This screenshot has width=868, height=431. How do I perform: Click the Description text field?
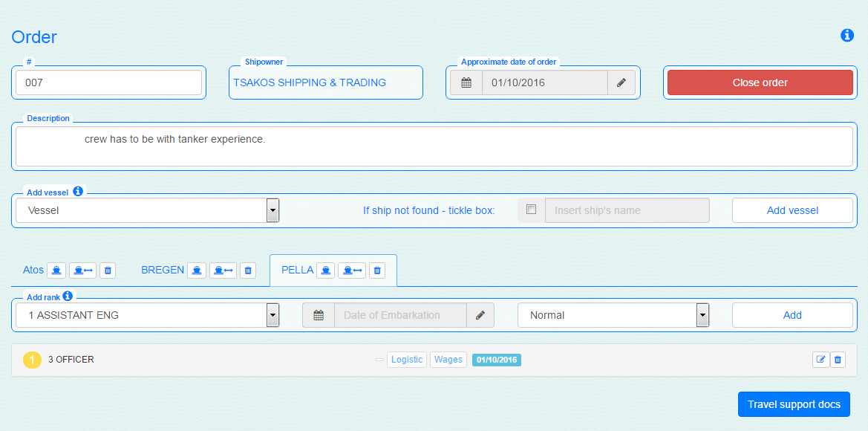tap(434, 146)
